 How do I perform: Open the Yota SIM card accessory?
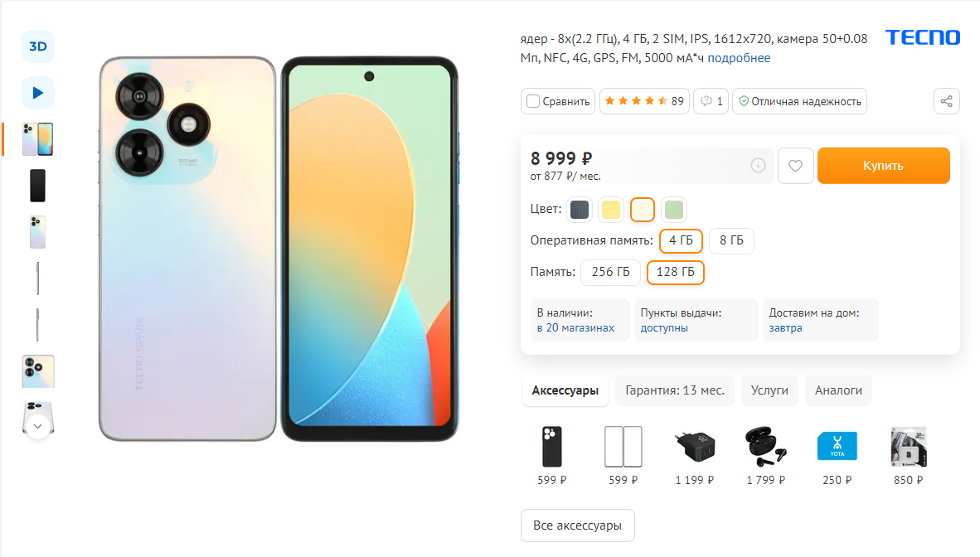pos(837,445)
